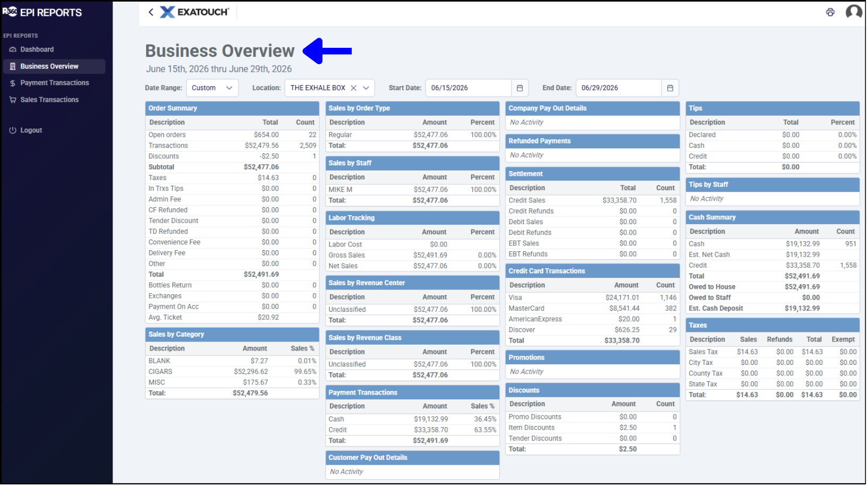Click the MISC category row
868x486 pixels.
[232, 382]
